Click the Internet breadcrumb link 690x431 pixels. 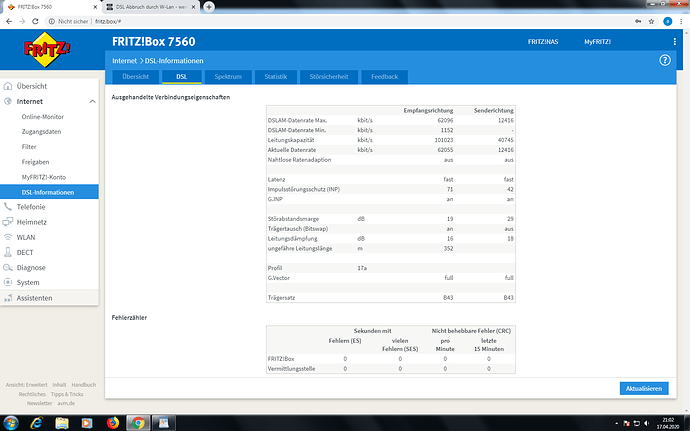tap(124, 61)
